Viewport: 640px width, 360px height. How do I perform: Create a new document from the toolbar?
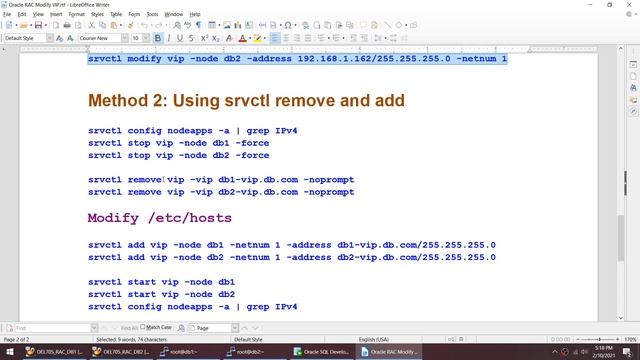coord(9,25)
